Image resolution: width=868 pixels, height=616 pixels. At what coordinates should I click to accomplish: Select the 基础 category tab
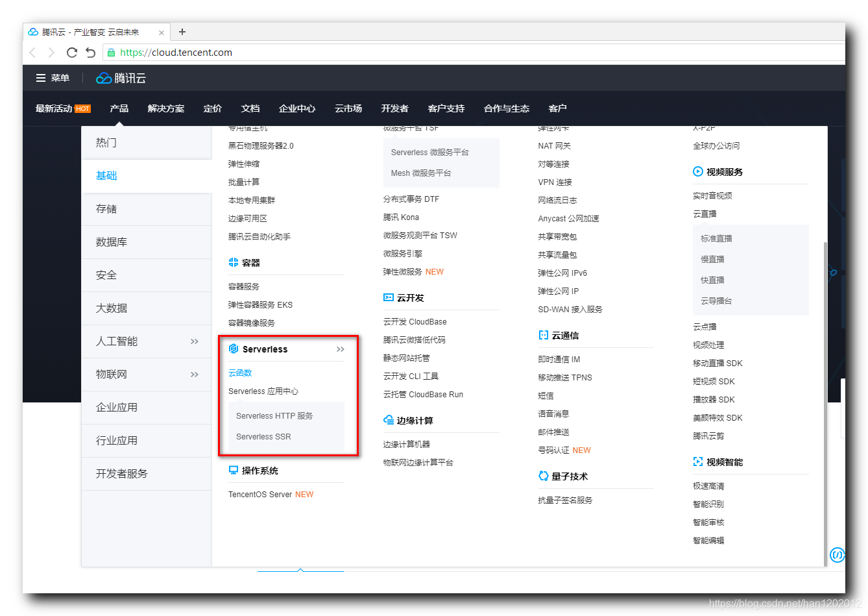[147, 176]
